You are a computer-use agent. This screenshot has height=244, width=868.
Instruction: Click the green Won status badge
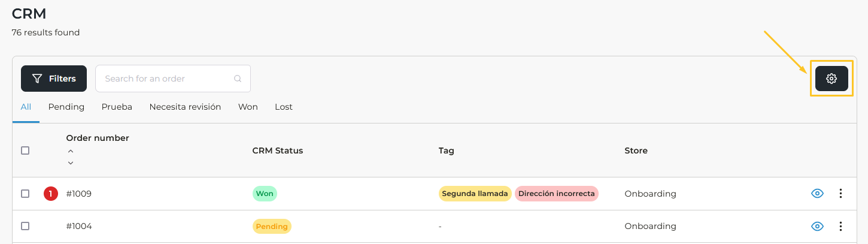coord(265,194)
